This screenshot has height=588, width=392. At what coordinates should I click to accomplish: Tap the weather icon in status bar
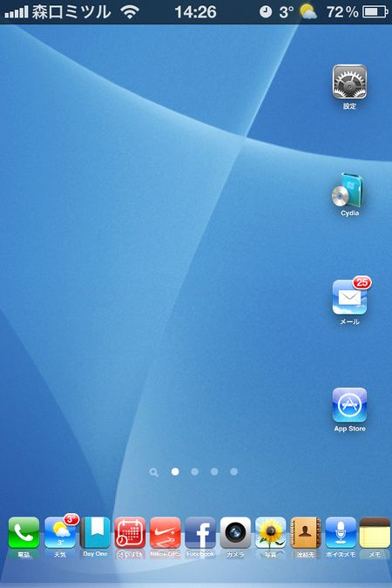coord(308,11)
